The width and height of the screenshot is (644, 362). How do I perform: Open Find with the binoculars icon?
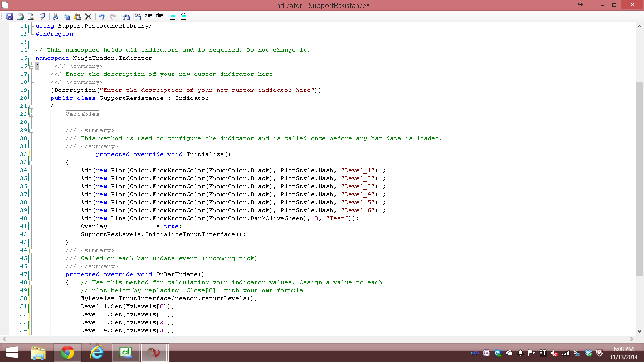point(126,16)
